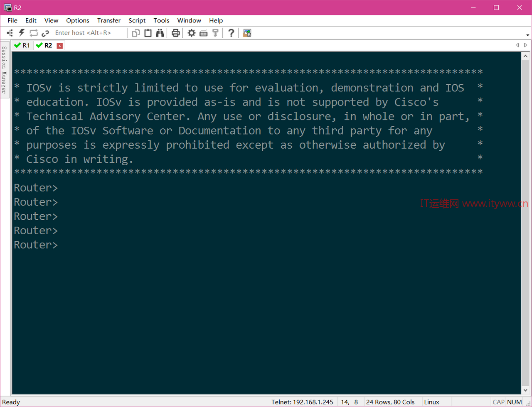This screenshot has height=407, width=532.
Task: Click the Quick Connect lightning icon
Action: click(22, 33)
